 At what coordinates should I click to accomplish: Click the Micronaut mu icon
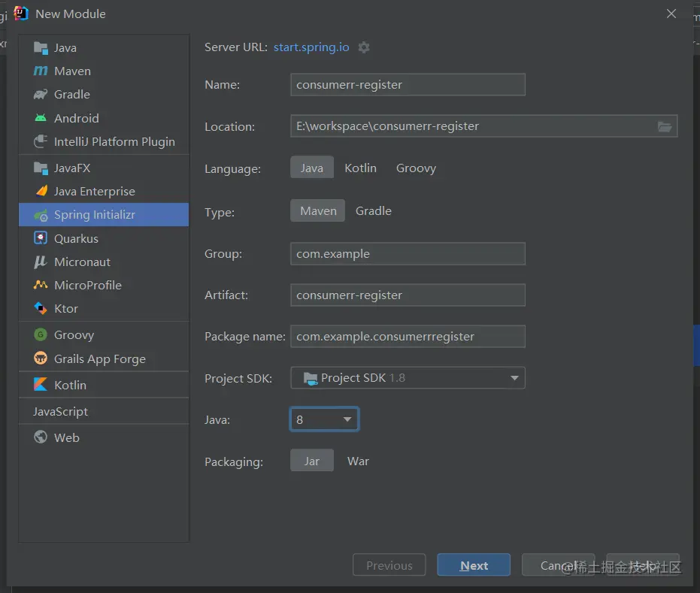pyautogui.click(x=41, y=262)
